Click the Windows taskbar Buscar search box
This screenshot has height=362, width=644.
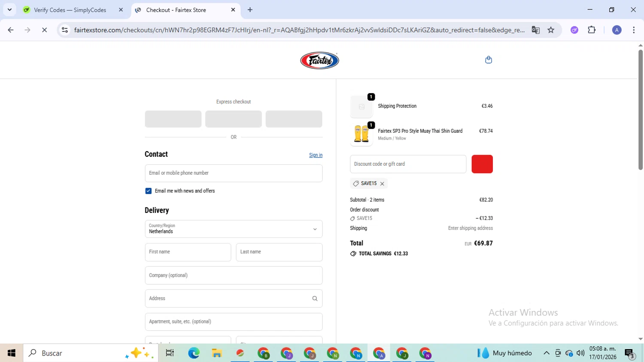[91, 353]
